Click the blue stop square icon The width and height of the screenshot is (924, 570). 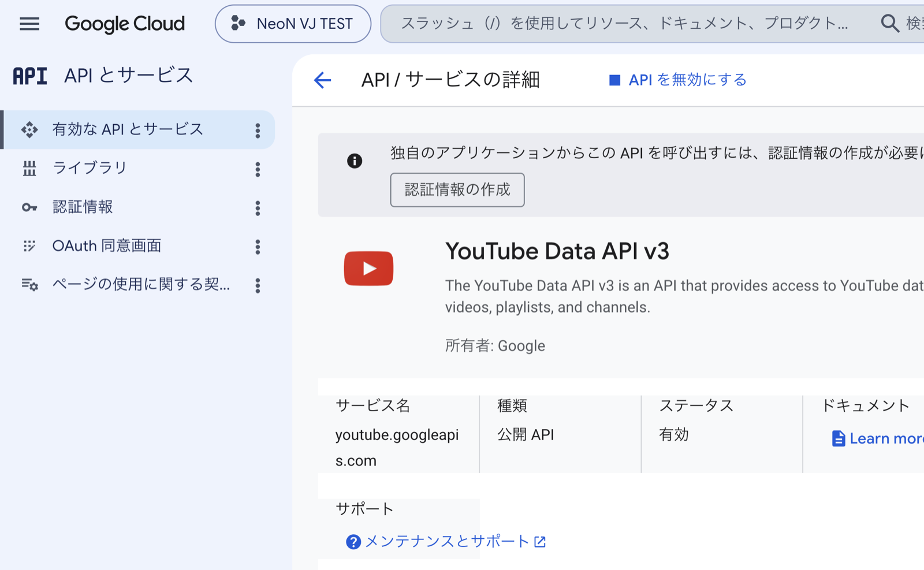point(615,80)
